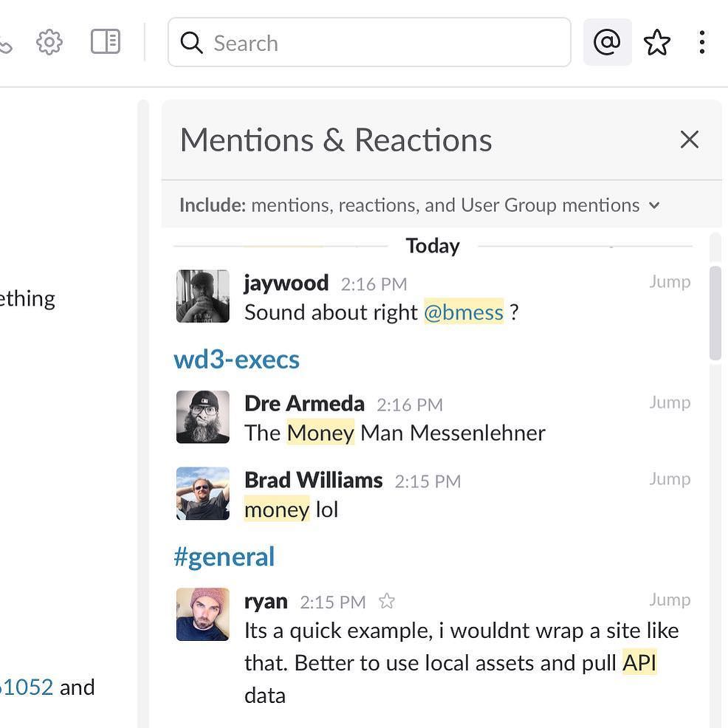This screenshot has width=728, height=728.
Task: Click the @bmess mention link
Action: point(464,312)
